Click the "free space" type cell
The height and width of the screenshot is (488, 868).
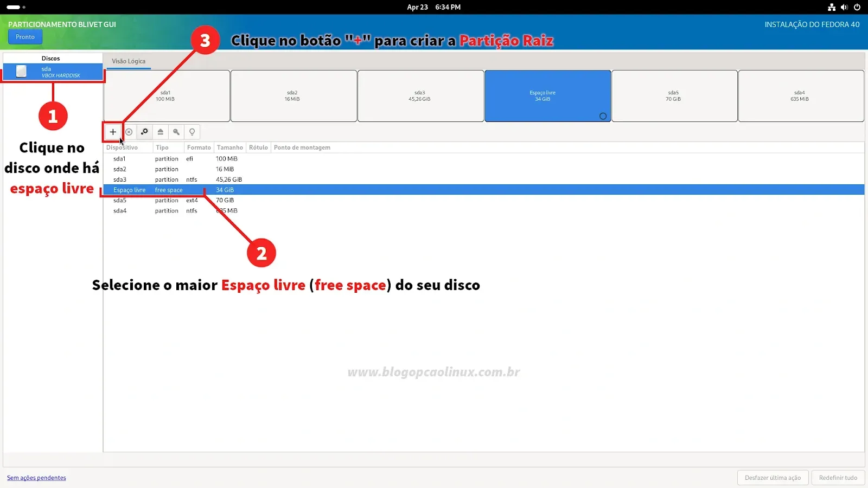[x=169, y=190]
